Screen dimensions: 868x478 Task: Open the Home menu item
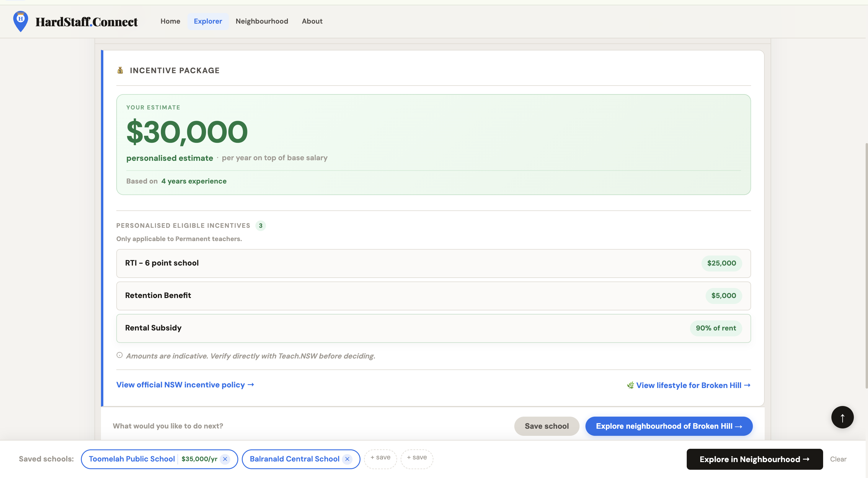(170, 21)
